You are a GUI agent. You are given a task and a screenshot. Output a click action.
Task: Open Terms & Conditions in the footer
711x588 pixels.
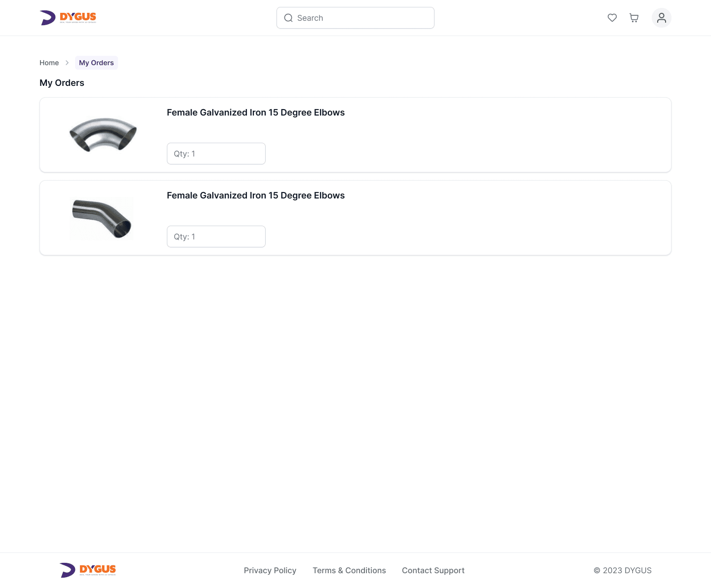pos(349,570)
